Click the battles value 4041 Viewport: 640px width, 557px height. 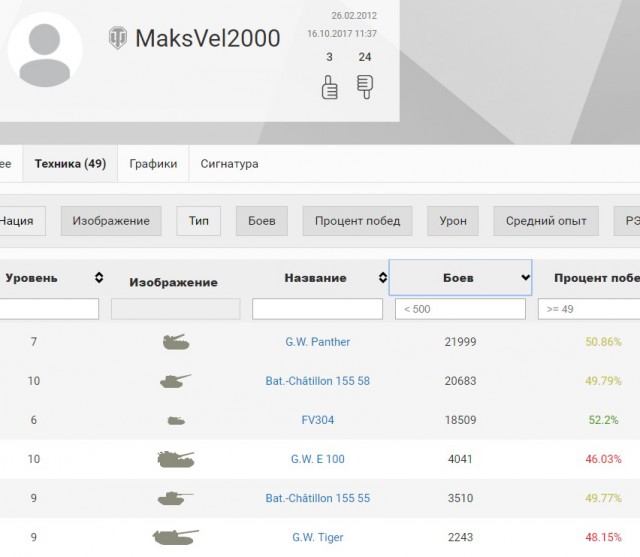coord(460,459)
